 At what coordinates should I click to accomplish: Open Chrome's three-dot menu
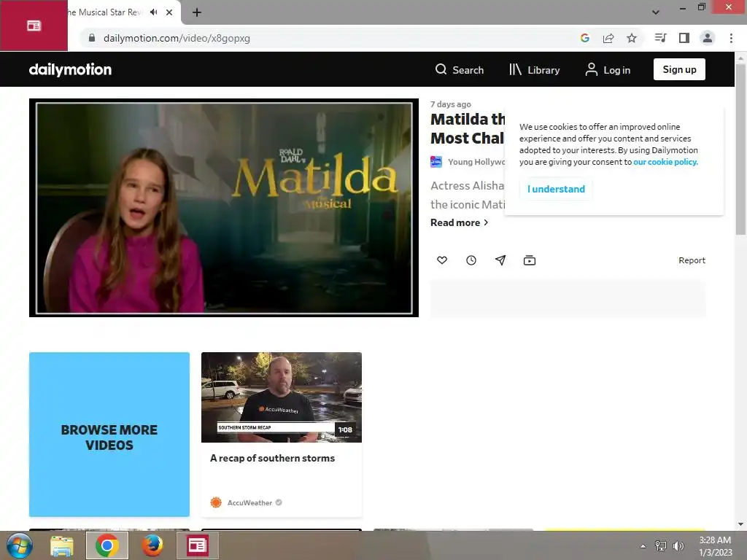731,38
